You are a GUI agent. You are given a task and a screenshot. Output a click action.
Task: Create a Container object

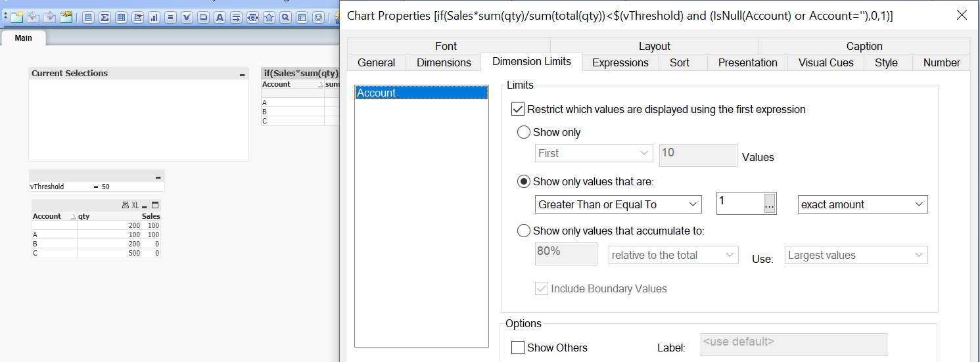point(302,18)
